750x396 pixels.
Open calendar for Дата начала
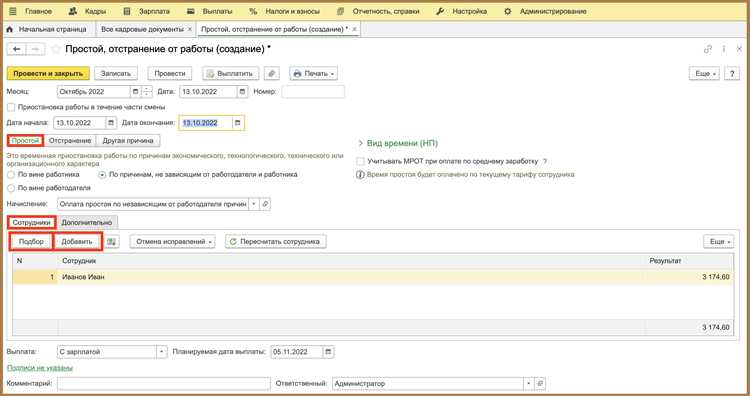click(111, 123)
